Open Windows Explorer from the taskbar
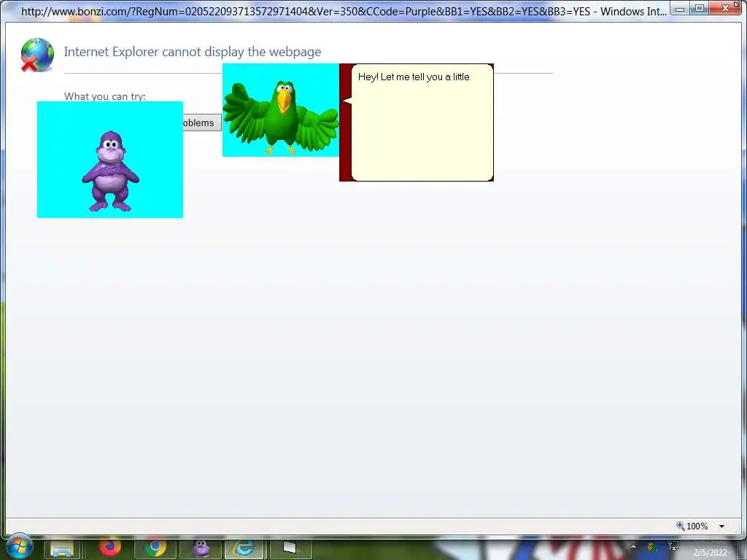 (x=62, y=549)
